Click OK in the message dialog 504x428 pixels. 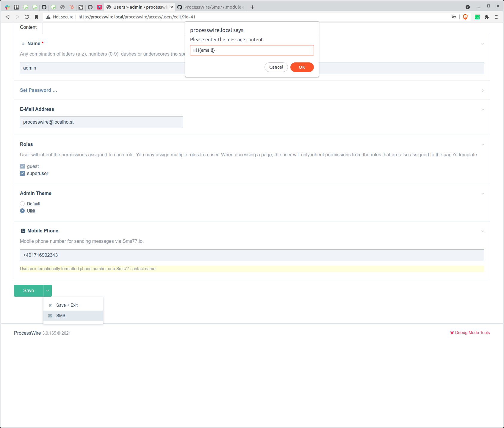click(x=302, y=67)
